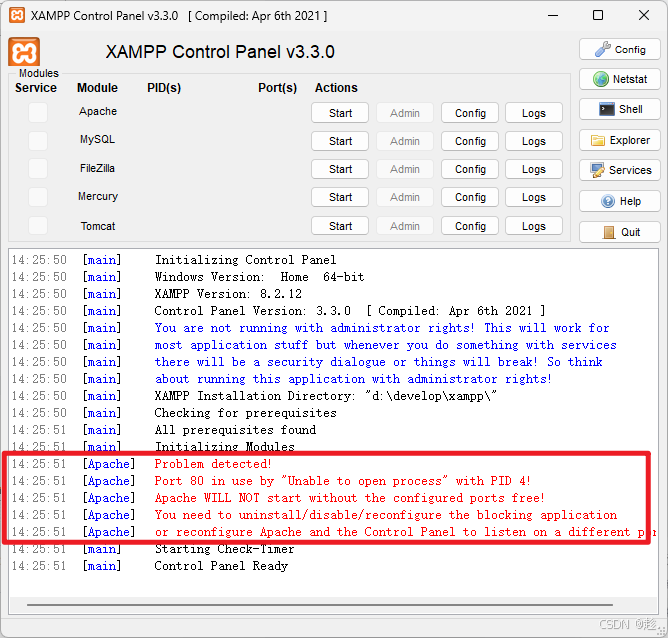This screenshot has width=668, height=638.
Task: Click the 'Port 80 in use' log line
Action: [342, 481]
